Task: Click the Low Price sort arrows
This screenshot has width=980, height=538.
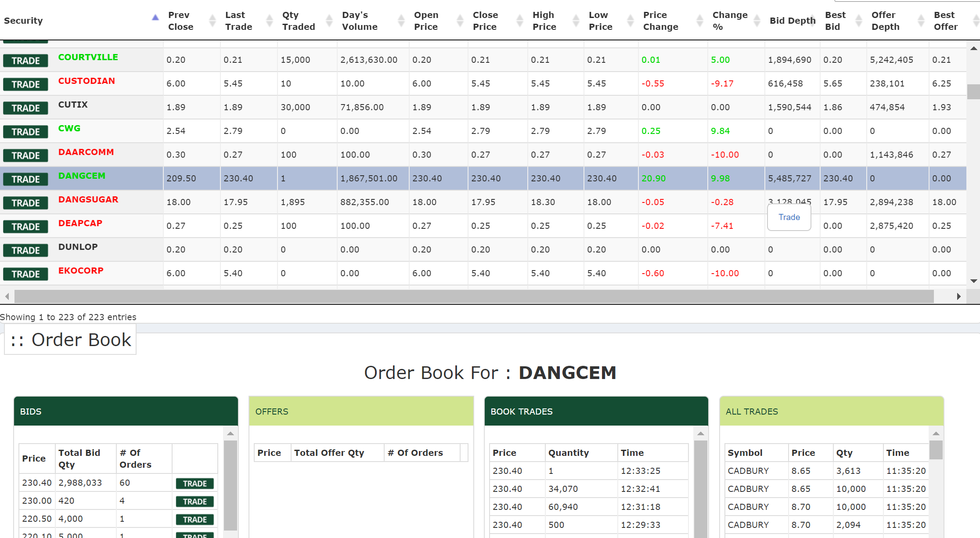Action: 631,21
